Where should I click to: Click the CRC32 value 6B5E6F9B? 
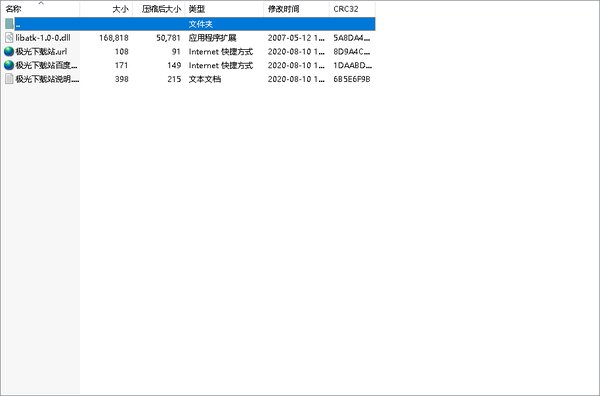352,79
